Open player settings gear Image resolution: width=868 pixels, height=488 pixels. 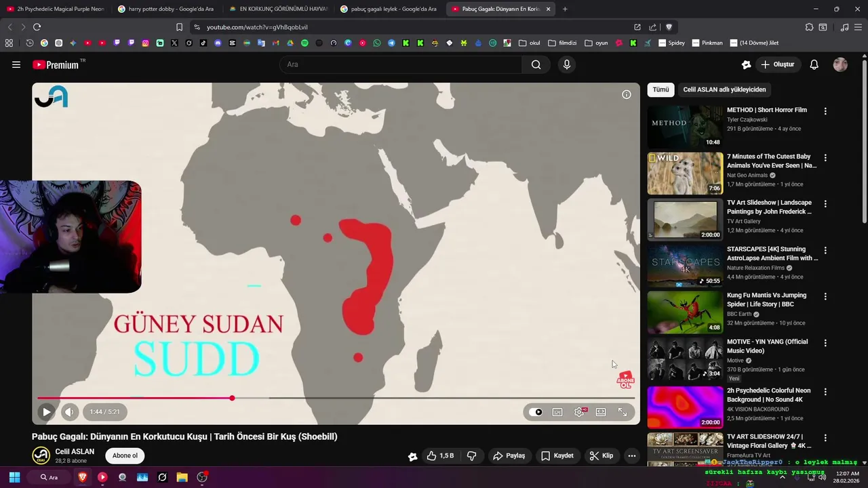pyautogui.click(x=579, y=412)
